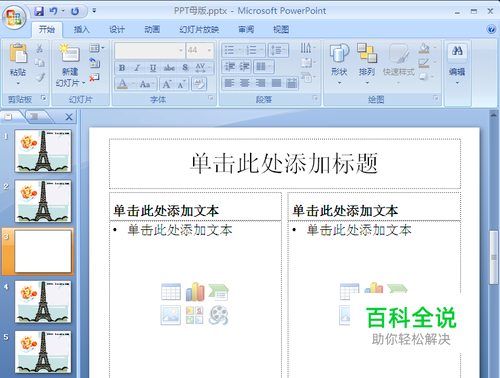Insert a new slide with 新建幻灯片 icon
This screenshot has height=378, width=500.
click(x=70, y=53)
